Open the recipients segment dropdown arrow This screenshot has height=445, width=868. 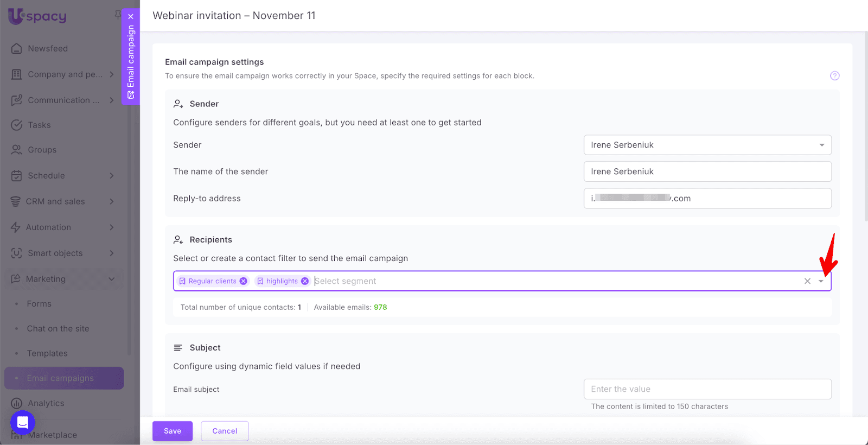(821, 281)
